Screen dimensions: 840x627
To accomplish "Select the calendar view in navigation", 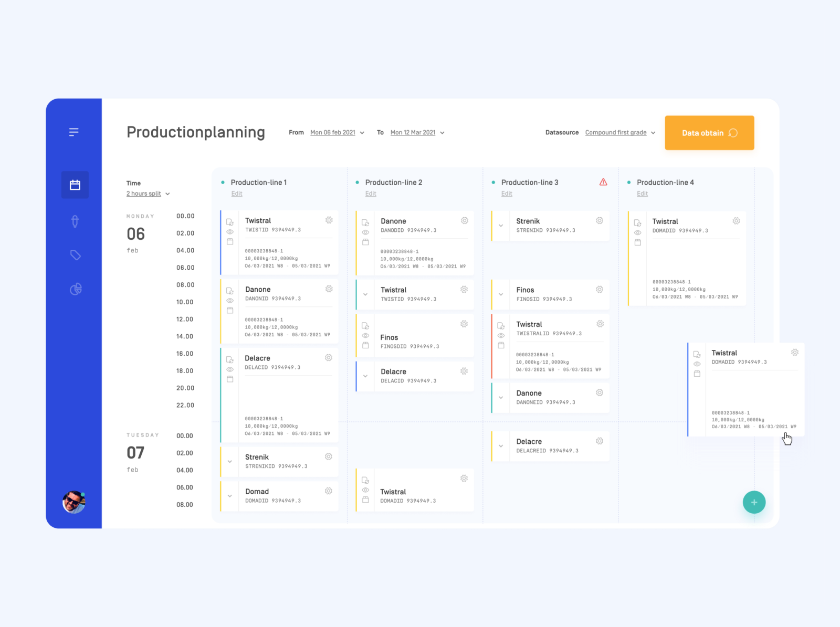I will click(x=75, y=185).
